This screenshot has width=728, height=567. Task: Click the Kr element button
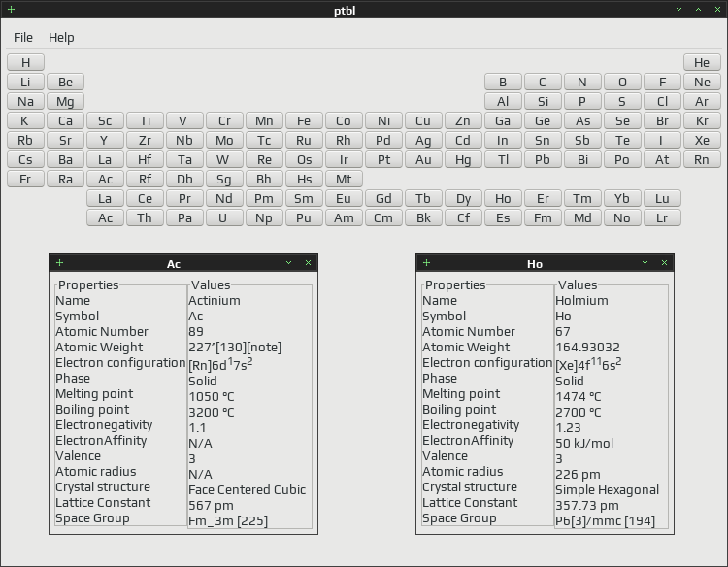pos(702,120)
